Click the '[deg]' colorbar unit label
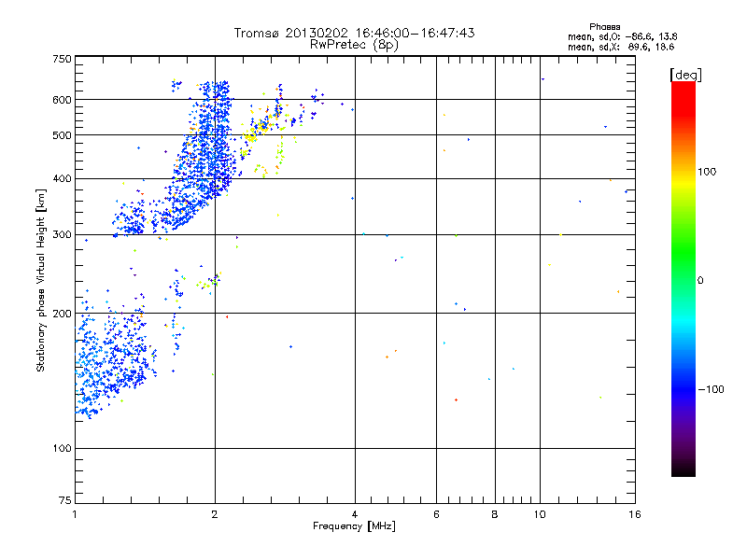The height and width of the screenshot is (560, 747). [x=685, y=75]
